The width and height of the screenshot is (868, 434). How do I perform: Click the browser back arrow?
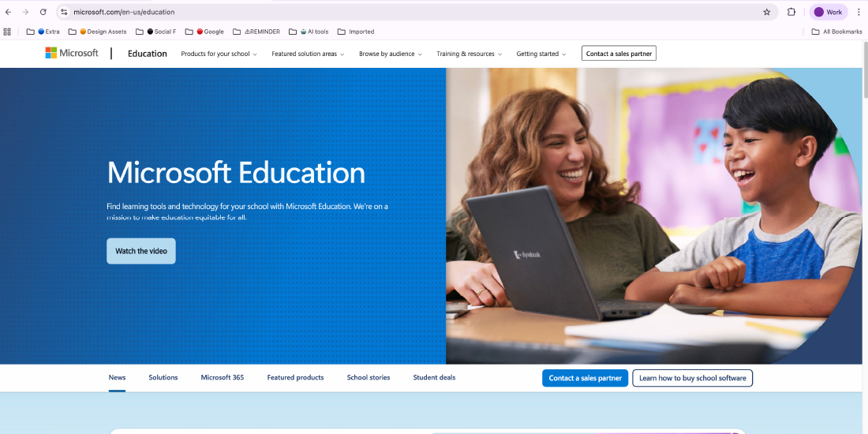[8, 12]
